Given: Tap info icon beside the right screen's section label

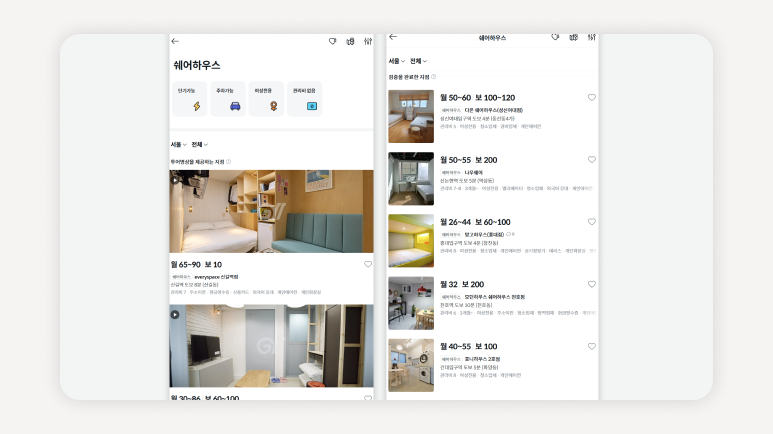Looking at the screenshot, I should (434, 77).
